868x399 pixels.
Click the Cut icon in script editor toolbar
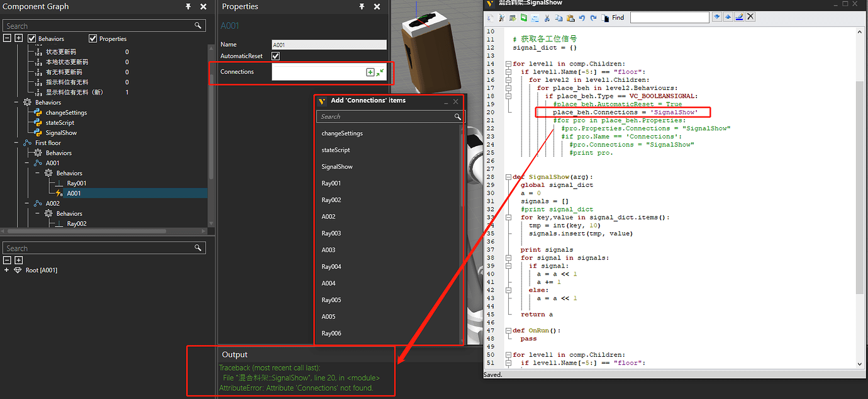[547, 18]
